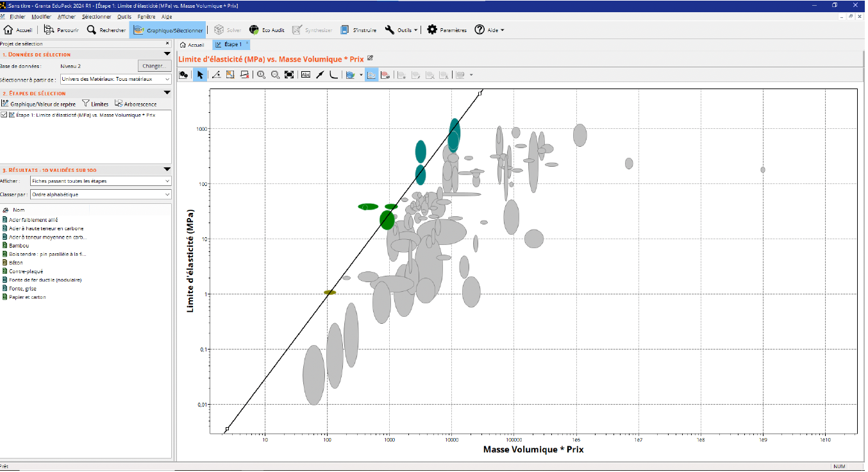This screenshot has width=868, height=472.
Task: Toggle the arrow pointer selection mode
Action: [200, 74]
